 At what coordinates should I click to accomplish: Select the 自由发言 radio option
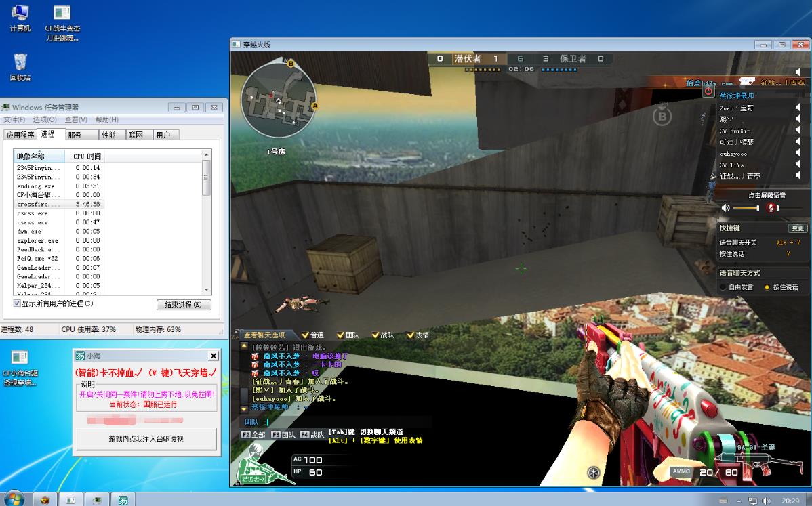pos(723,287)
